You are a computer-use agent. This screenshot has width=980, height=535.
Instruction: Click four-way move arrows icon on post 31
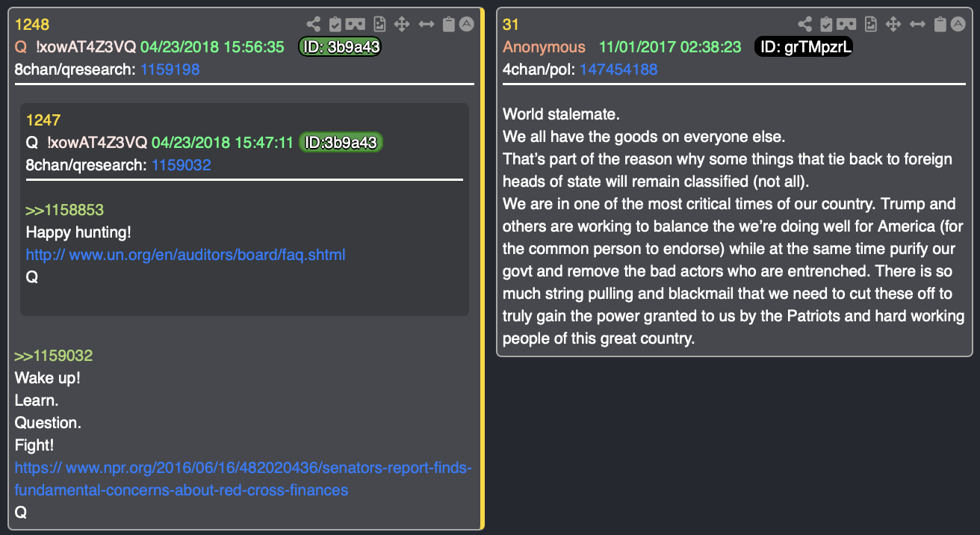tap(893, 24)
